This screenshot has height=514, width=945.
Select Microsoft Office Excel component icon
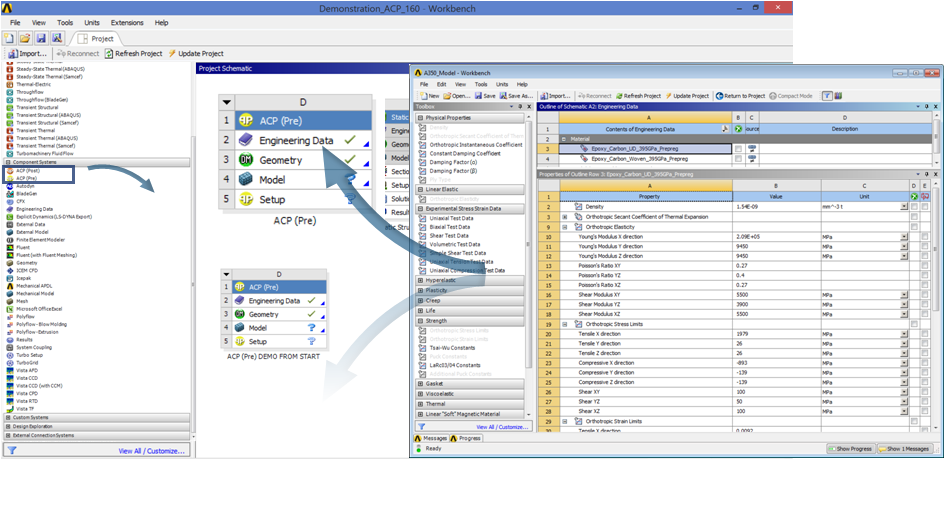click(10, 309)
